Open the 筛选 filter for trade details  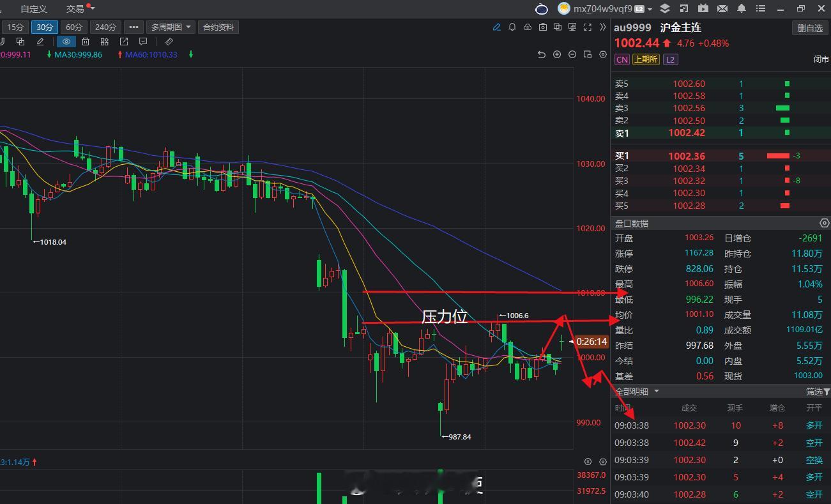(818, 391)
